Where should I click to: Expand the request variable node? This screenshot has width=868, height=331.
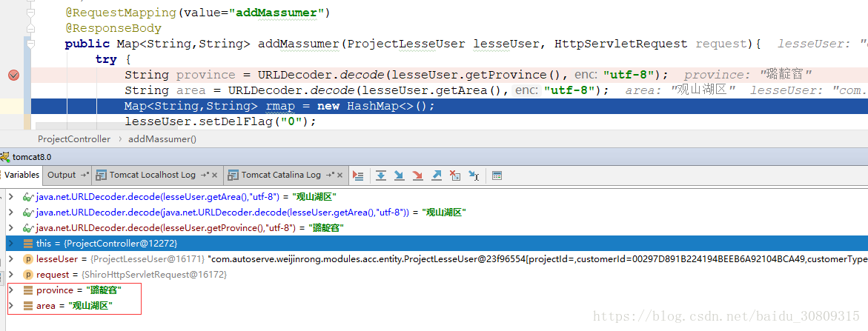click(x=10, y=275)
